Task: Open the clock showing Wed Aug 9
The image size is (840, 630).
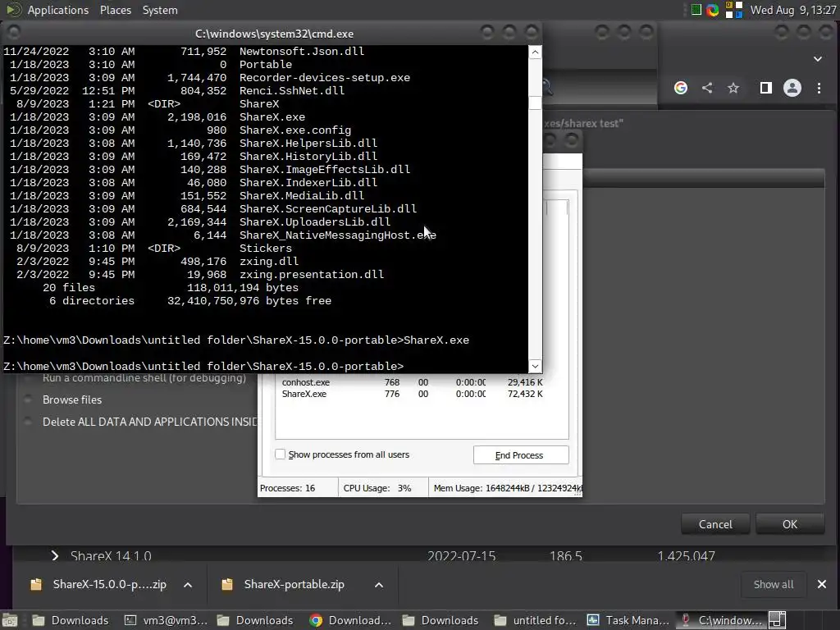Action: (x=793, y=10)
